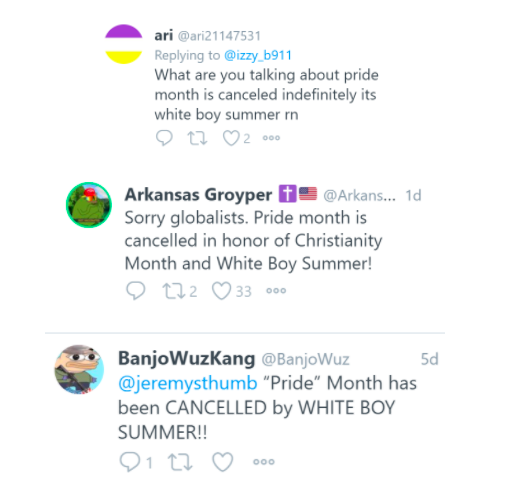View ari's purple and yellow avatar
This screenshot has height=496, width=507.
point(124,44)
